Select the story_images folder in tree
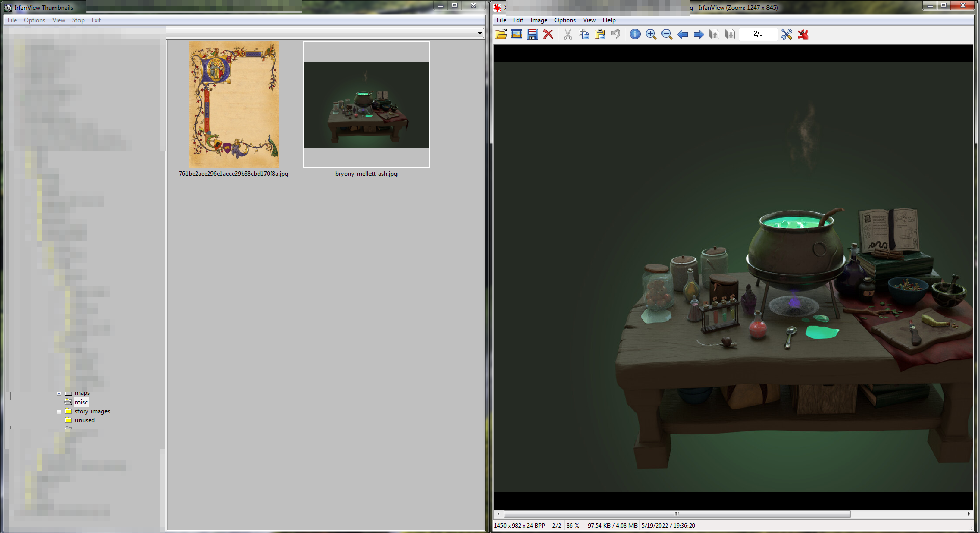Screen dimensions: 980x533 tap(92, 411)
